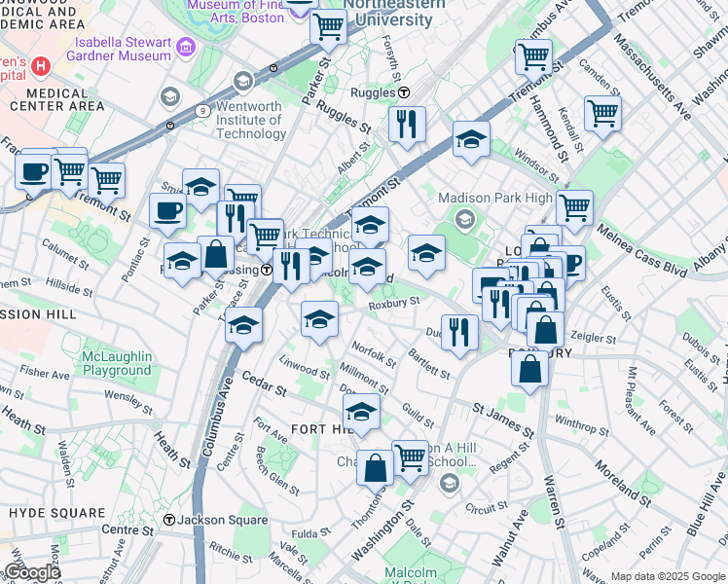728x584 pixels.
Task: Select the shopping bag marker above Thornton St
Action: coord(375,468)
